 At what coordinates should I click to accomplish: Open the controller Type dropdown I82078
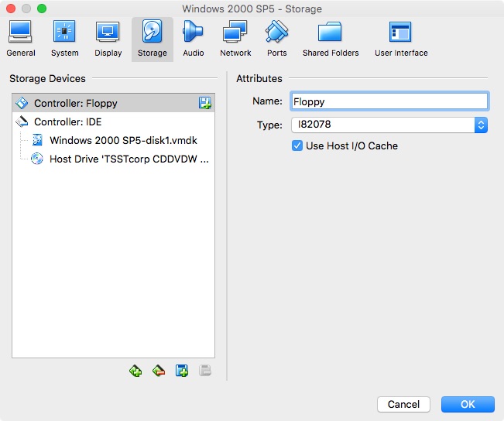389,125
